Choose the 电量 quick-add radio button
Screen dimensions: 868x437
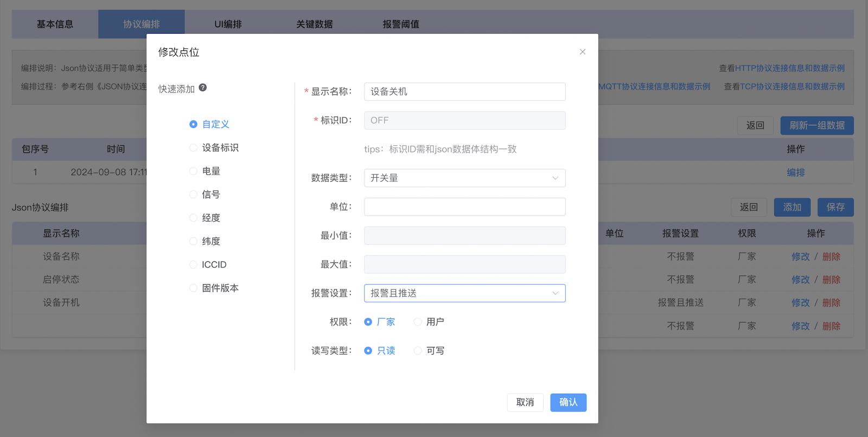[x=193, y=171]
